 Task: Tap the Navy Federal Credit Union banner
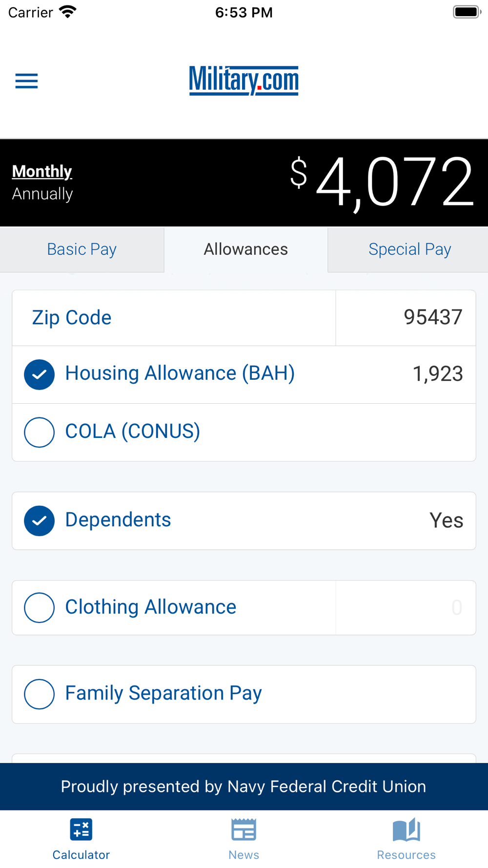pos(244,786)
